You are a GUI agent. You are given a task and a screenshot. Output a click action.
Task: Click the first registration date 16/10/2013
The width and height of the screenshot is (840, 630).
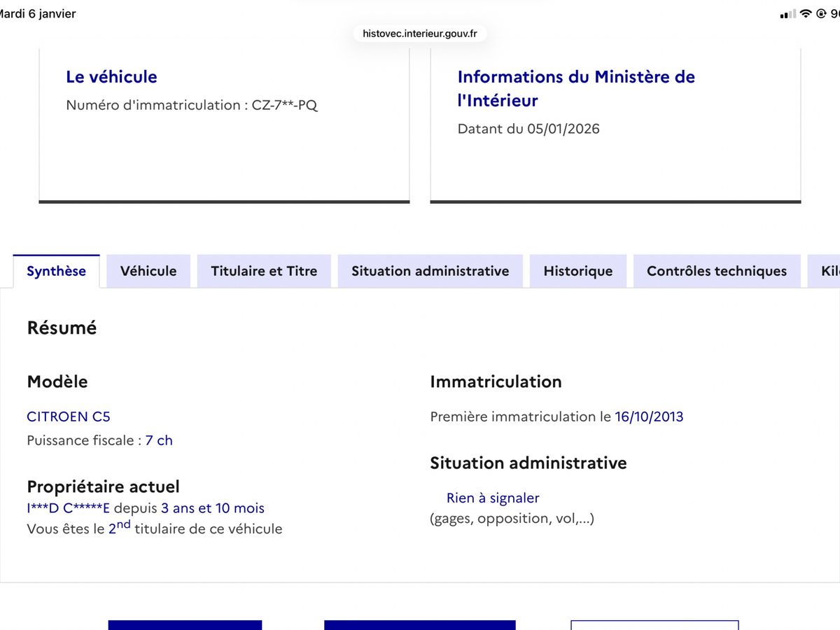649,416
